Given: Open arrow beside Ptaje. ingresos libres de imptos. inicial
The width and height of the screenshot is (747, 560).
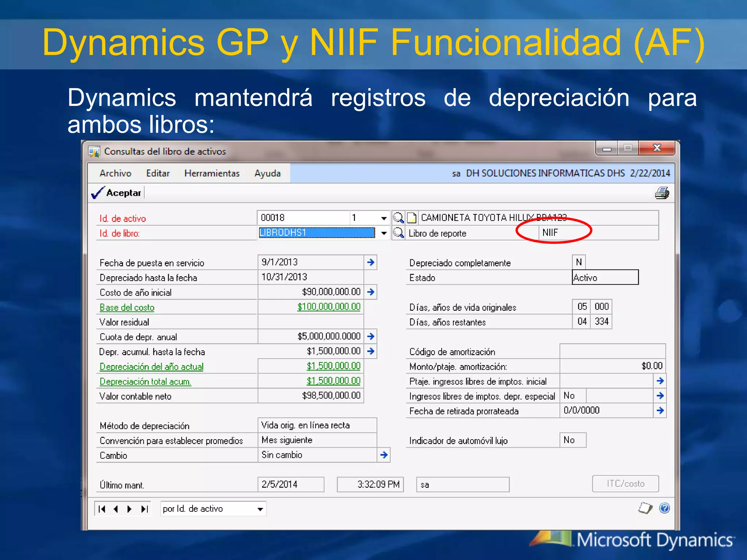Looking at the screenshot, I should click(x=660, y=381).
